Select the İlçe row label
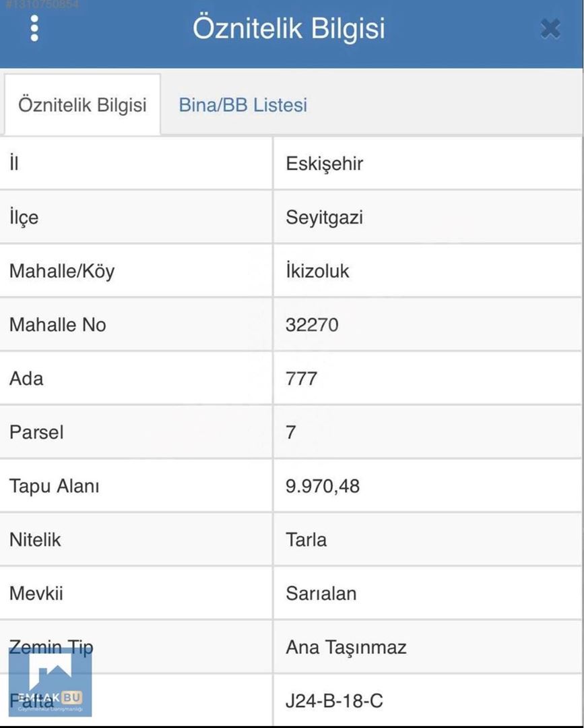Viewport: 584px width, 728px height. (24, 218)
